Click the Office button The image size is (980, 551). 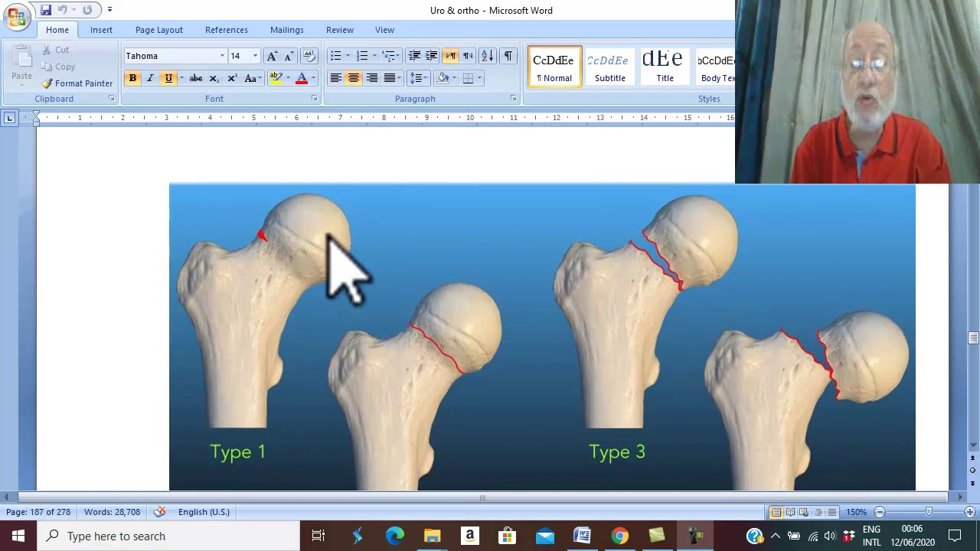click(17, 17)
